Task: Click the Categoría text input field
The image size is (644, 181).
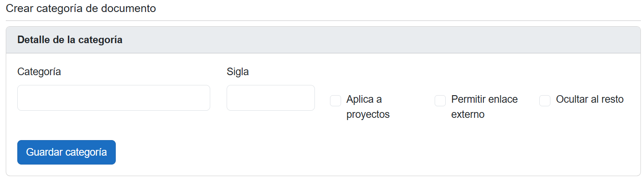Action: (114, 98)
